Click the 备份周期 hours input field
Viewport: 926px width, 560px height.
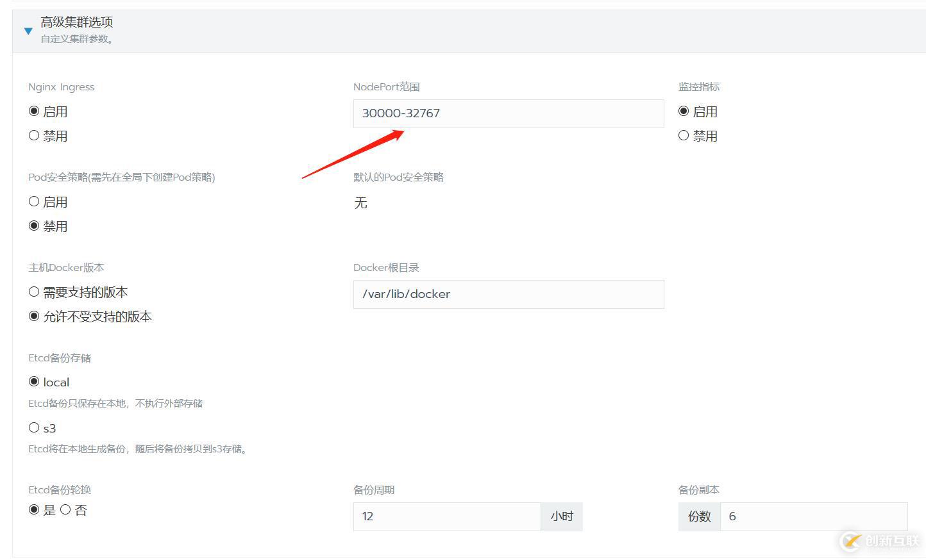446,516
